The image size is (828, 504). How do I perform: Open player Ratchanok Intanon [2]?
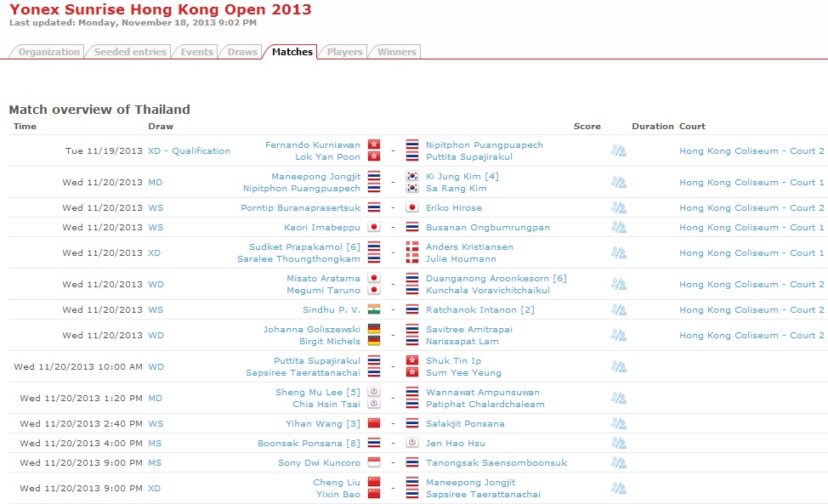[480, 309]
